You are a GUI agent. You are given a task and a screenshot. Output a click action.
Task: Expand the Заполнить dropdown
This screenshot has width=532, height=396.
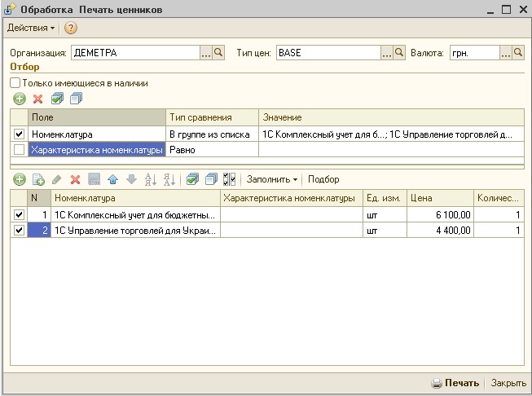(272, 179)
